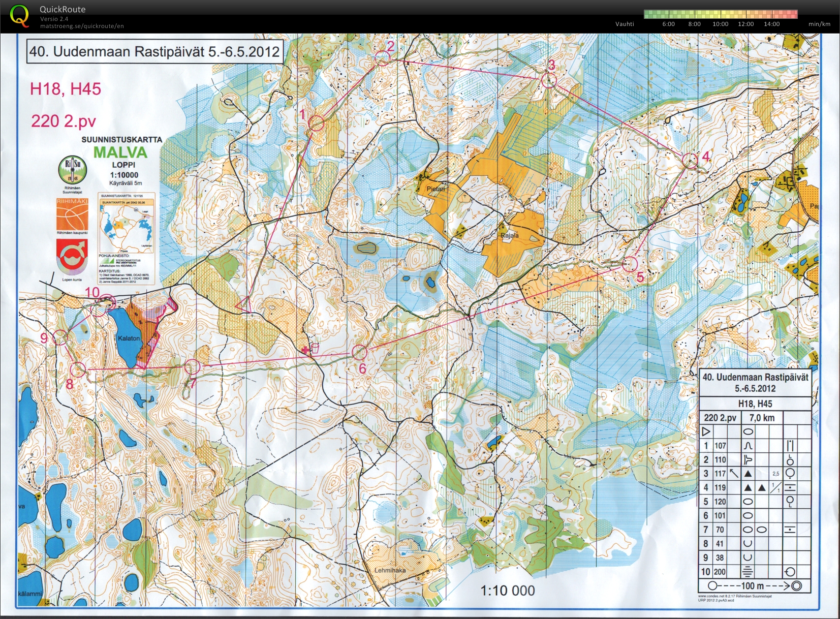This screenshot has width=840, height=619.
Task: Click control circle 6 on the map
Action: pos(359,352)
